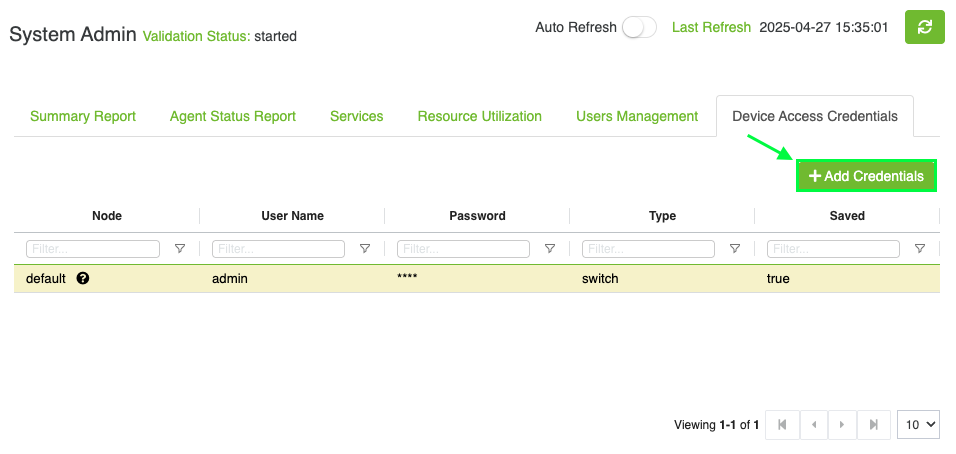Go to the first page of results
Image resolution: width=956 pixels, height=454 pixels.
click(782, 425)
